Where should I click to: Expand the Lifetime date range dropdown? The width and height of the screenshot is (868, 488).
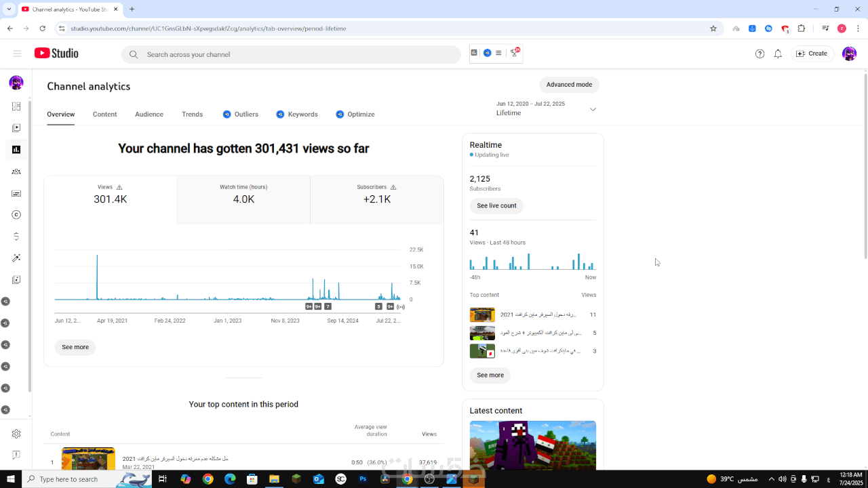[x=593, y=109]
